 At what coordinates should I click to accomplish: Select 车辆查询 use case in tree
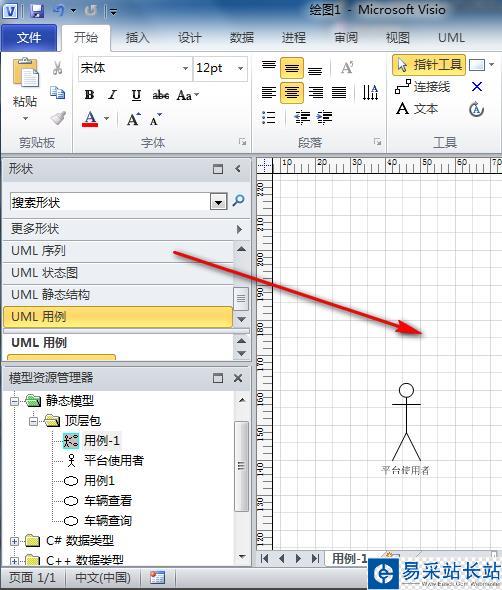tap(108, 521)
